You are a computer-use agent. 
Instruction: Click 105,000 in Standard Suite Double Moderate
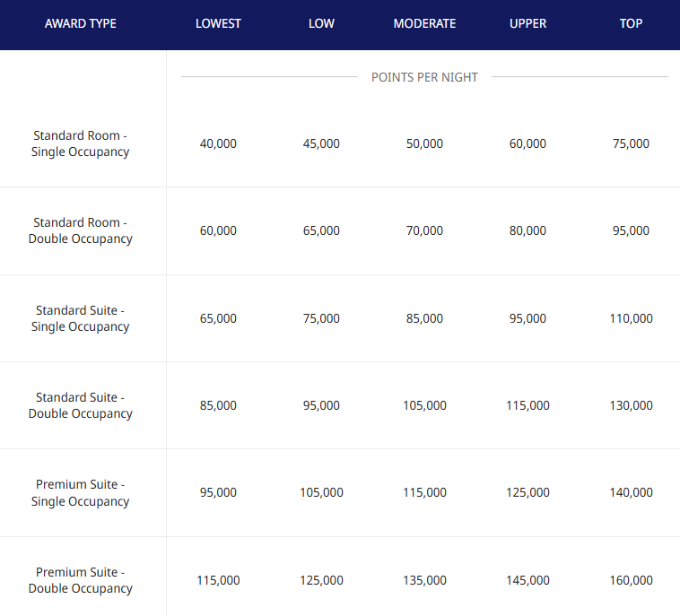[424, 406]
